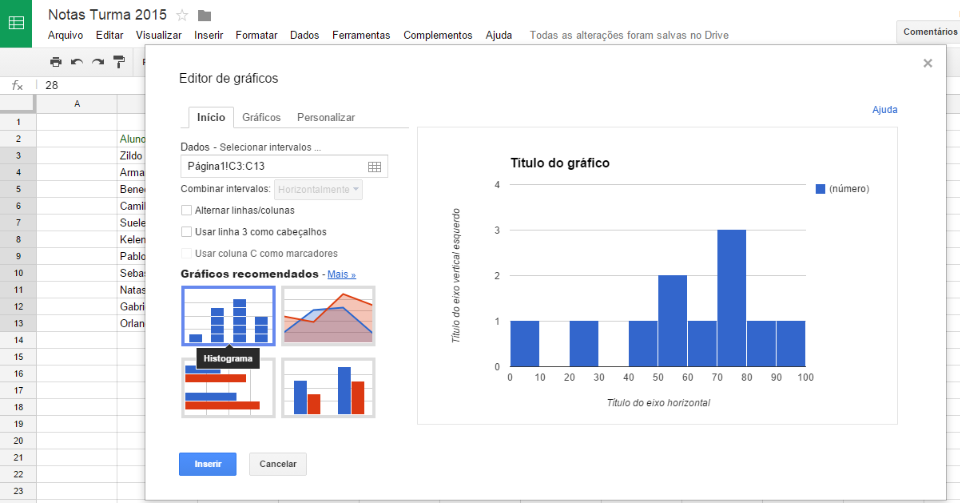Image resolution: width=960 pixels, height=504 pixels.
Task: Click the blue (número) legend swatch
Action: coord(821,189)
